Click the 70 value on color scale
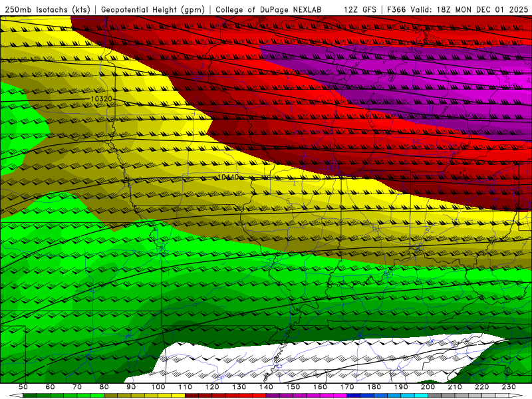Image resolution: width=532 pixels, height=399 pixels. pyautogui.click(x=77, y=387)
